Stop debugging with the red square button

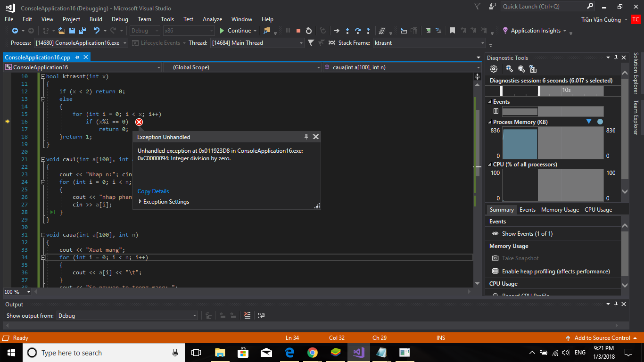pyautogui.click(x=298, y=31)
